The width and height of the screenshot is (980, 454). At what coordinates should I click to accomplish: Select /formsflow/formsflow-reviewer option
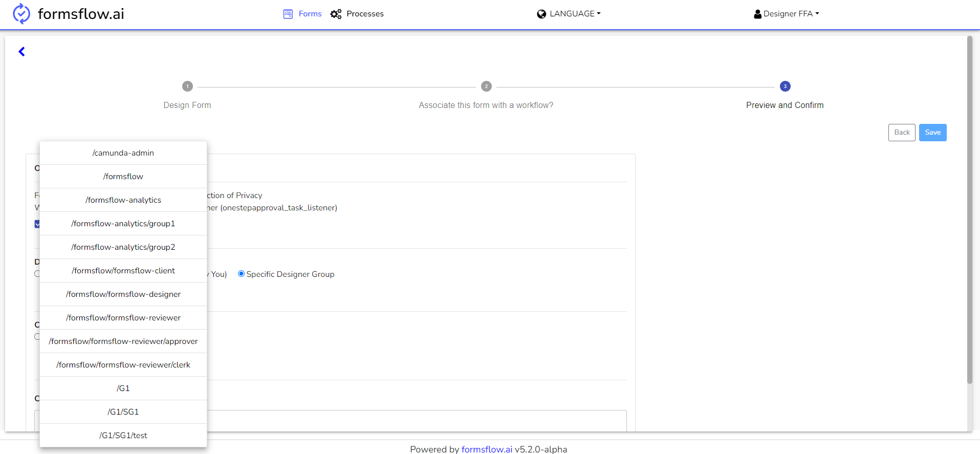(123, 318)
